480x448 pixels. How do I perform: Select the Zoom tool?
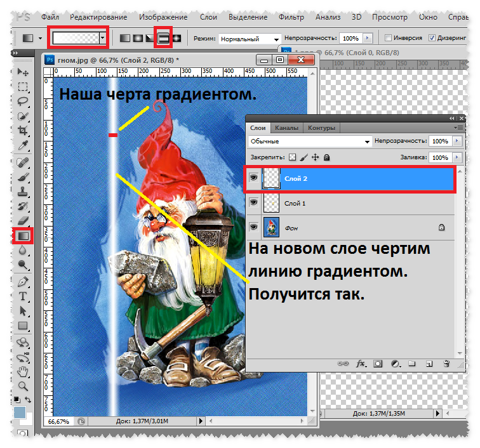click(23, 386)
